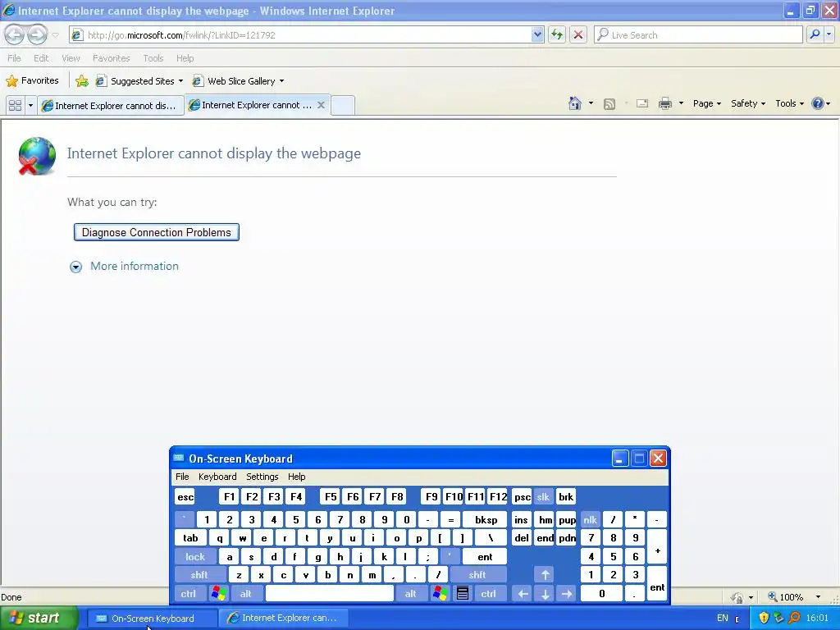Open the Quick Tabs grid icon
Viewport: 840px width, 630px height.
pyautogui.click(x=15, y=106)
